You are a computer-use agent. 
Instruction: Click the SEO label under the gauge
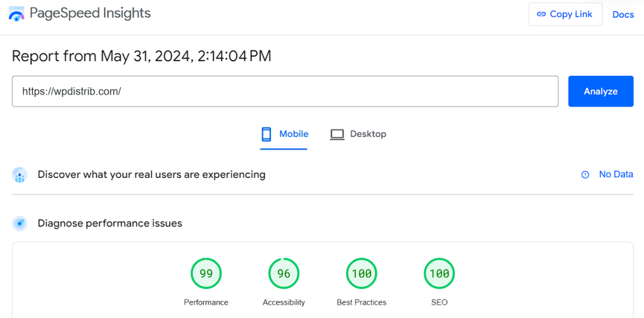pyautogui.click(x=439, y=302)
